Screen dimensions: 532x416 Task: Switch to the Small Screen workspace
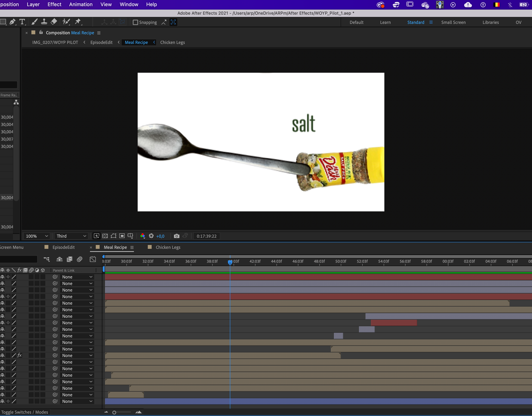(x=453, y=22)
